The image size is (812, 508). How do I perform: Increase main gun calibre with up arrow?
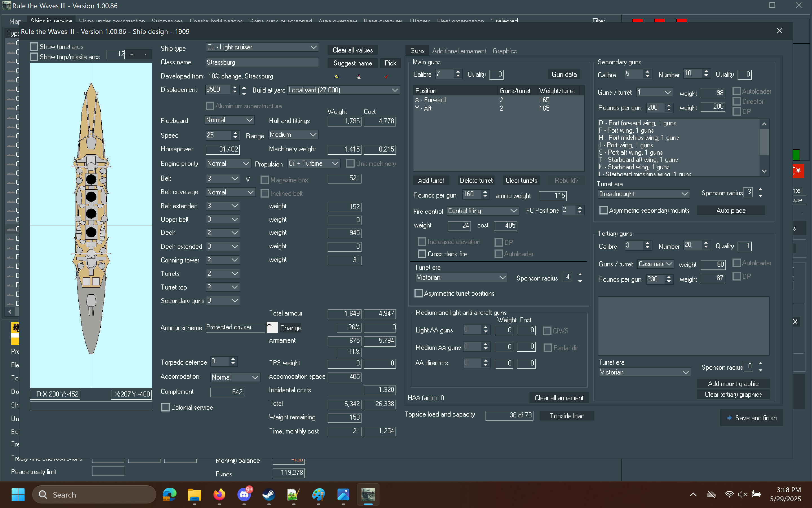tap(458, 72)
